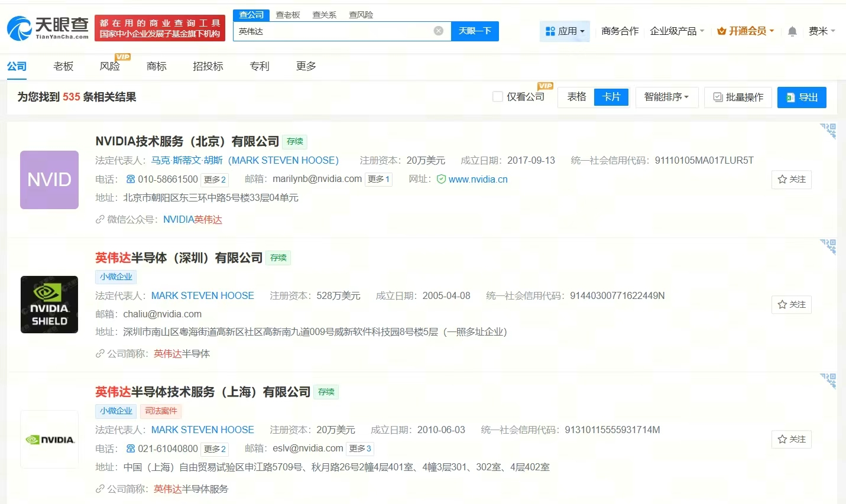Follow 英伟达半导体(深圳) via star 关注
Viewport: 846px width, 504px height.
[791, 304]
